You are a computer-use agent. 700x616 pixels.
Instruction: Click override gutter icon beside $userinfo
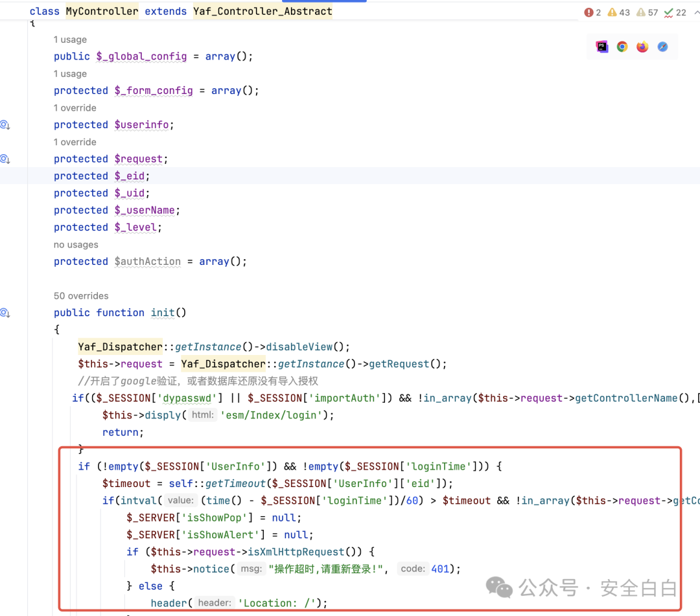tap(5, 125)
